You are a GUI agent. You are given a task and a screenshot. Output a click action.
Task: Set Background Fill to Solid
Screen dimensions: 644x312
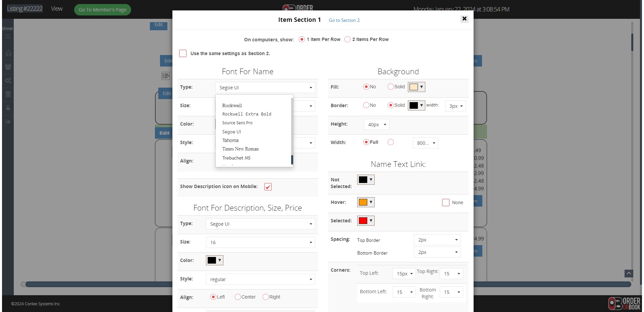(391, 87)
